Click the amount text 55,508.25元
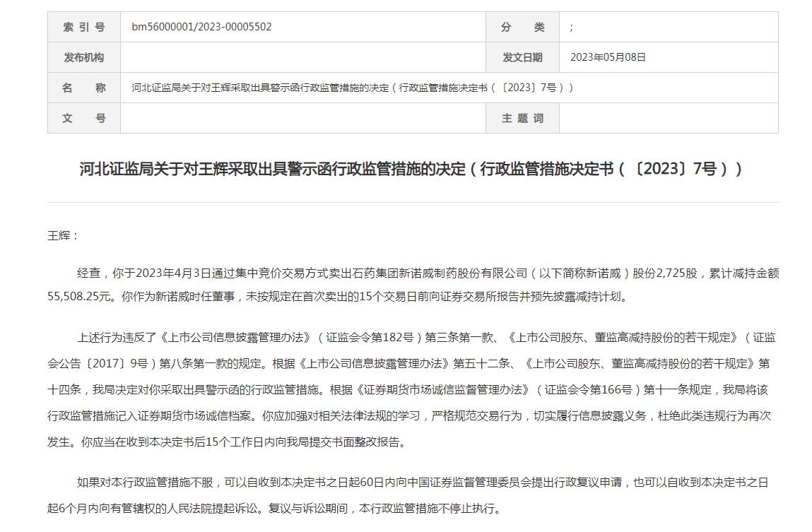This screenshot has height=532, width=812. tap(79, 297)
